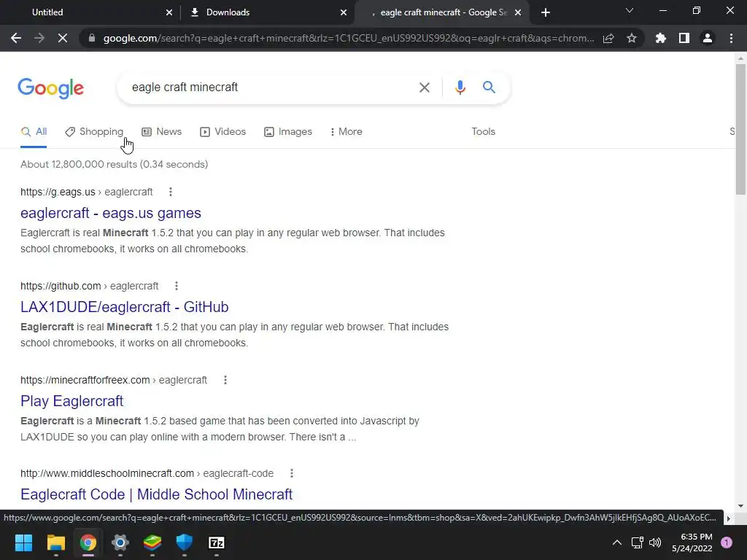
Task: Open the network icon in tray
Action: pos(637,542)
